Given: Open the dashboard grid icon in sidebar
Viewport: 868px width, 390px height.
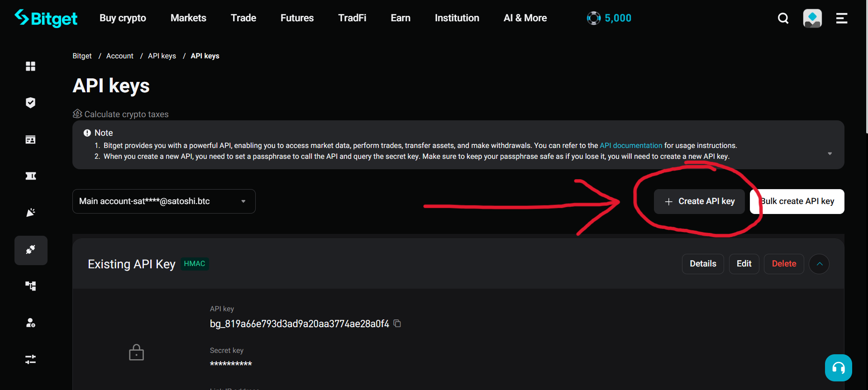Looking at the screenshot, I should pos(30,67).
